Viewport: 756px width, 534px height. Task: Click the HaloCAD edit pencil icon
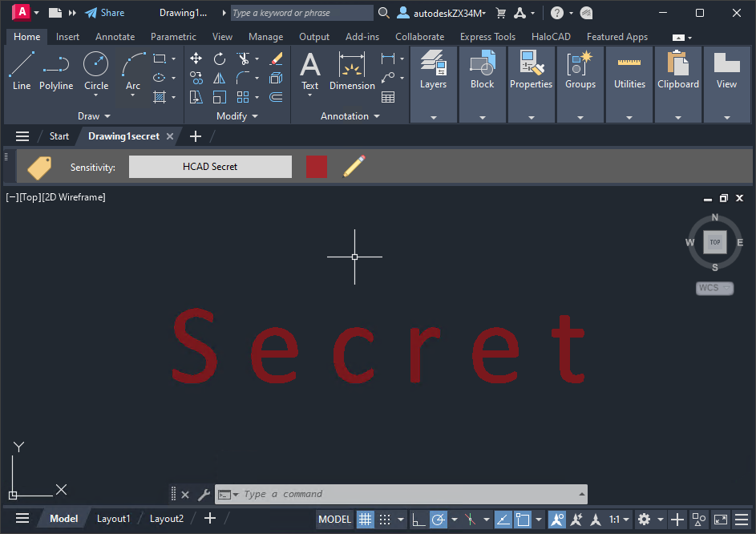[354, 167]
